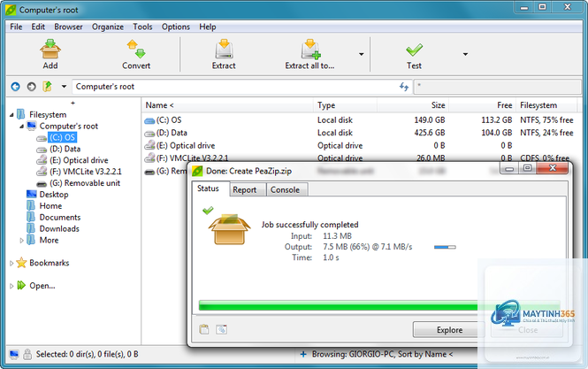Go up one folder level icon
Screen dimensions: 588x369
[x=47, y=87]
